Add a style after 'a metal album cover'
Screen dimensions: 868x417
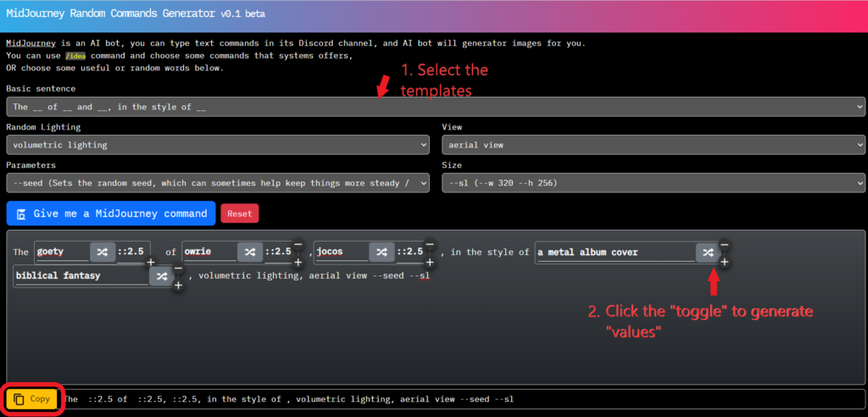(x=724, y=263)
